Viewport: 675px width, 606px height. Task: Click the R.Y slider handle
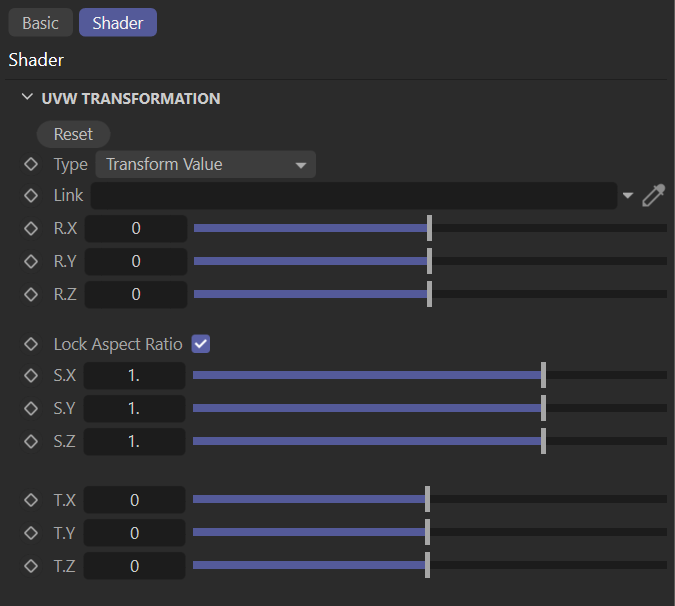pos(429,261)
